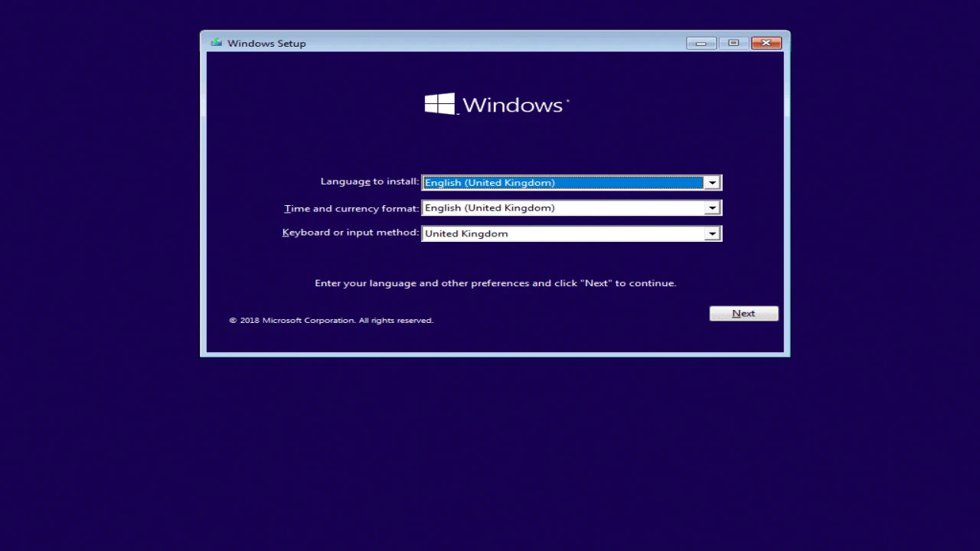Click the Time and currency format field

571,208
